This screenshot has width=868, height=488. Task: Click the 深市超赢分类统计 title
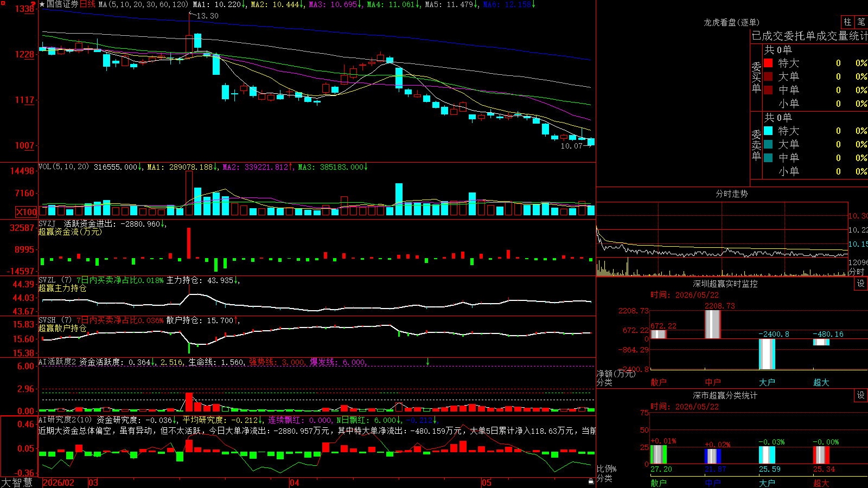click(725, 395)
